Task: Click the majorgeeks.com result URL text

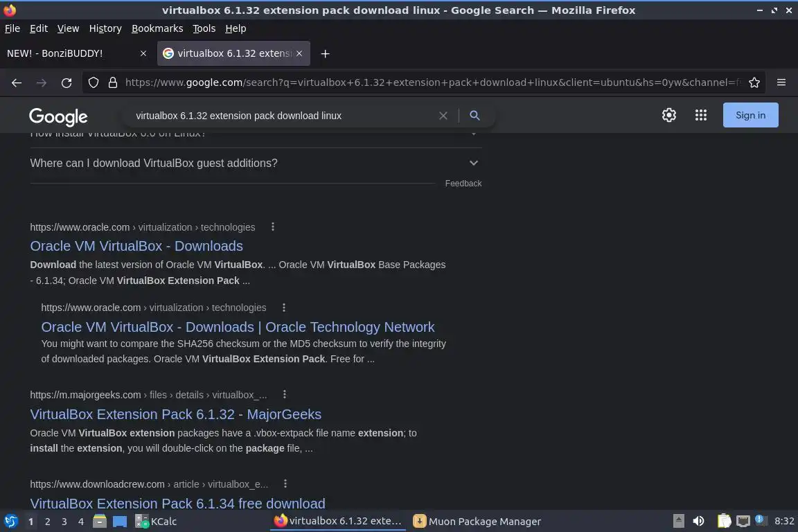Action: (148, 395)
